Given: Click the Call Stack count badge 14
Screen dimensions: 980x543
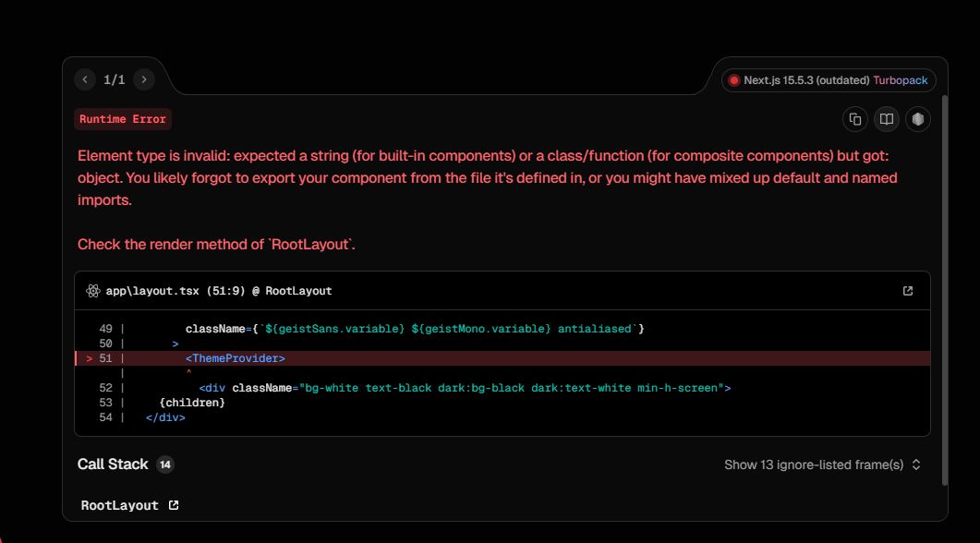Looking at the screenshot, I should pyautogui.click(x=165, y=465).
